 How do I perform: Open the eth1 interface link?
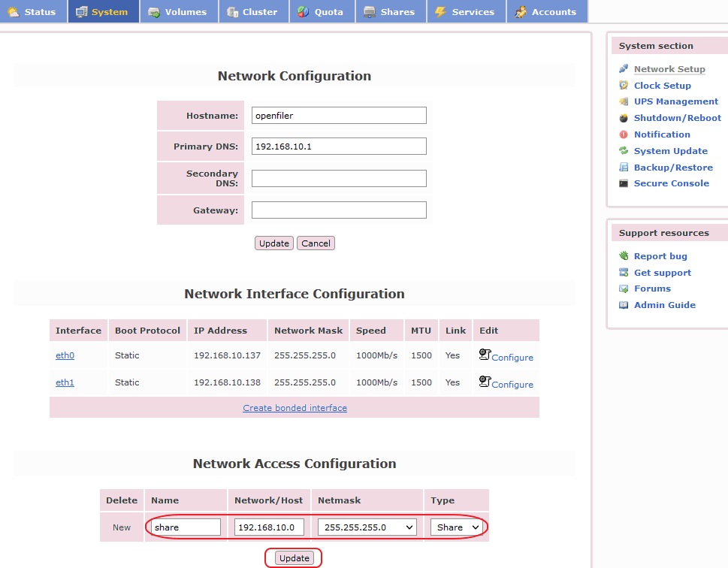pyautogui.click(x=65, y=382)
